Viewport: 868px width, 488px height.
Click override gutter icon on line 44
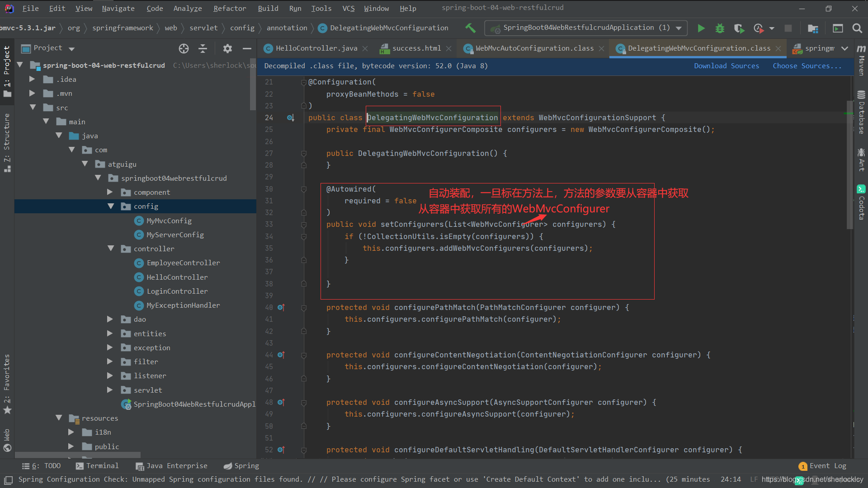click(281, 355)
